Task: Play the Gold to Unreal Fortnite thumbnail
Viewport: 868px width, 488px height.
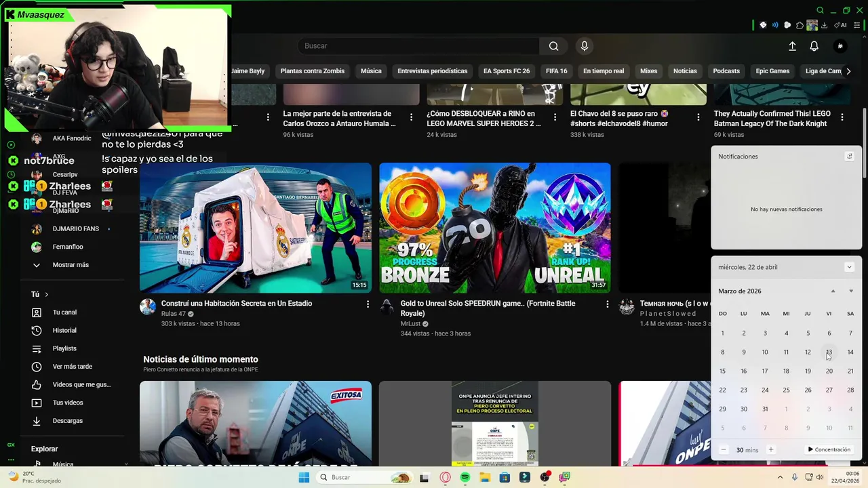Action: pos(495,228)
